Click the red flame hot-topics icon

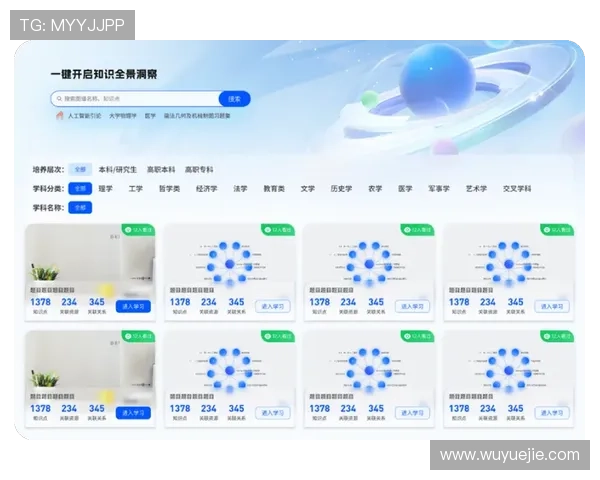coord(59,115)
